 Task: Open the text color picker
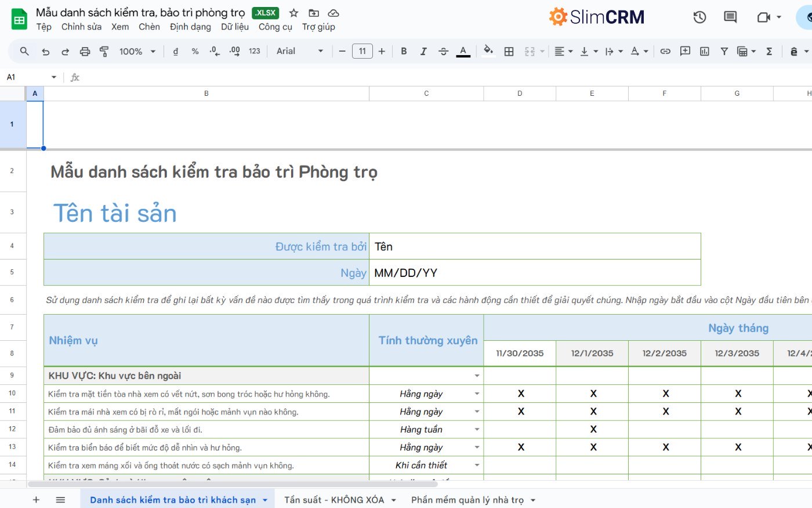(x=463, y=51)
